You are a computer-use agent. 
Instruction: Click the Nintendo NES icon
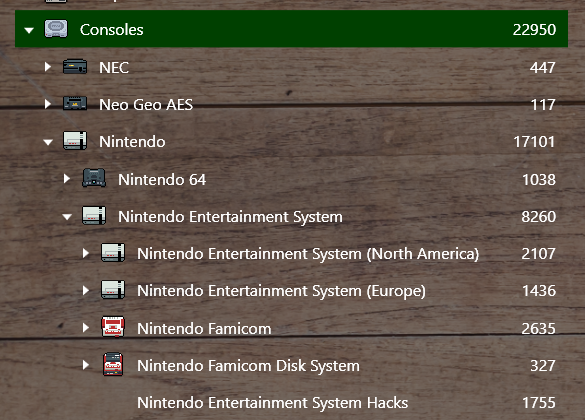click(75, 141)
